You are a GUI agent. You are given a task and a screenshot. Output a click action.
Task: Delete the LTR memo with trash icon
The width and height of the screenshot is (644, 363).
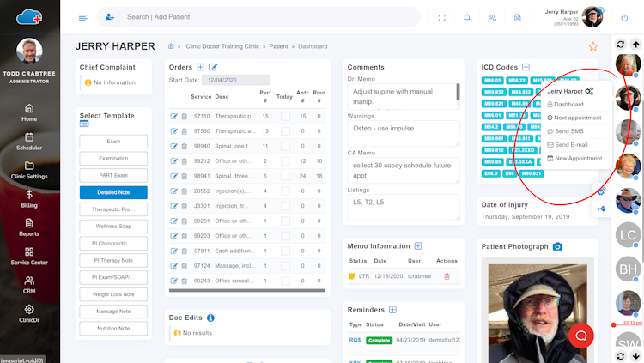[x=447, y=276]
